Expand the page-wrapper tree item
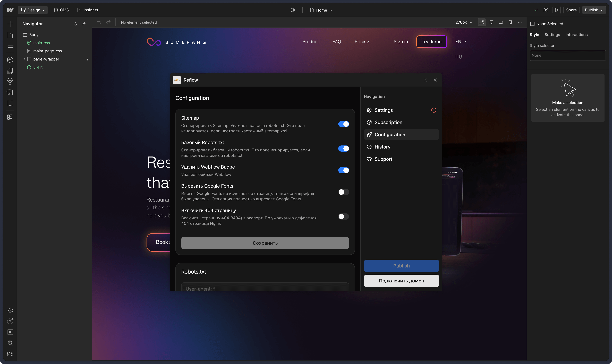This screenshot has height=364, width=612. click(24, 59)
